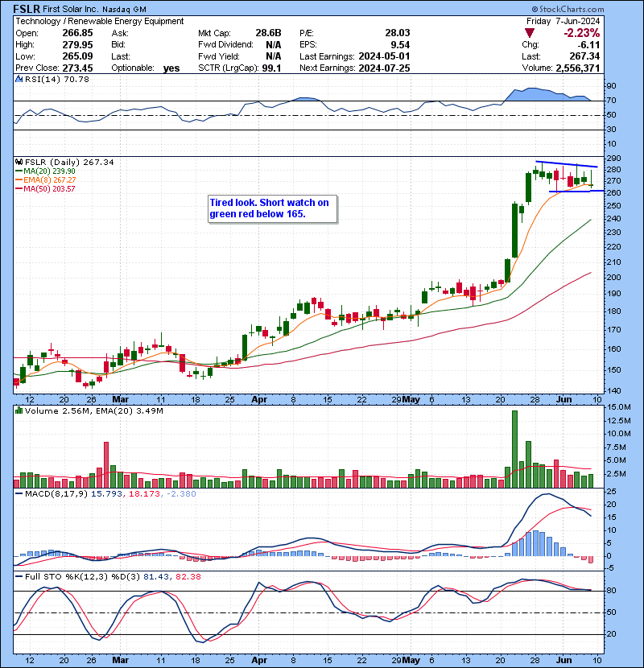This screenshot has width=644, height=668.
Task: Click the Next Earnings date 2024-07-25
Action: coord(385,68)
